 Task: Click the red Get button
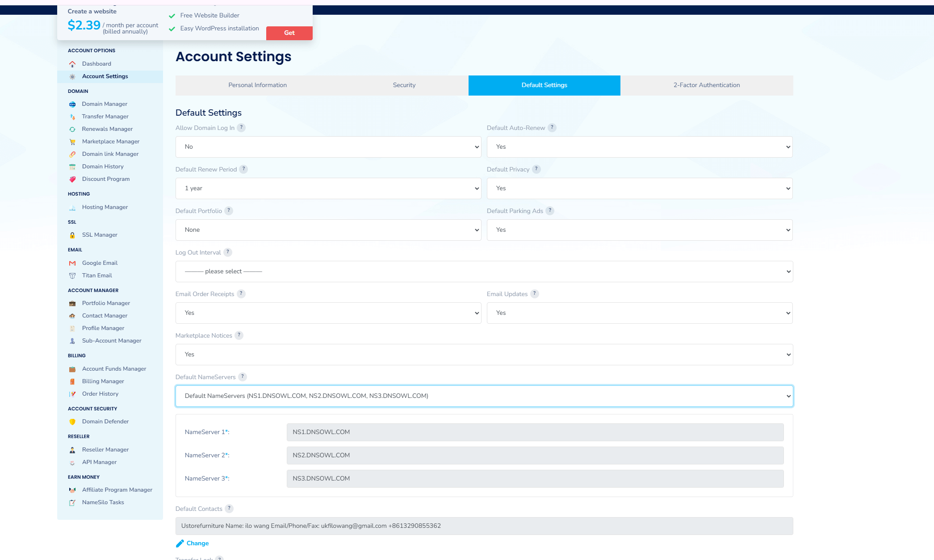coord(289,33)
